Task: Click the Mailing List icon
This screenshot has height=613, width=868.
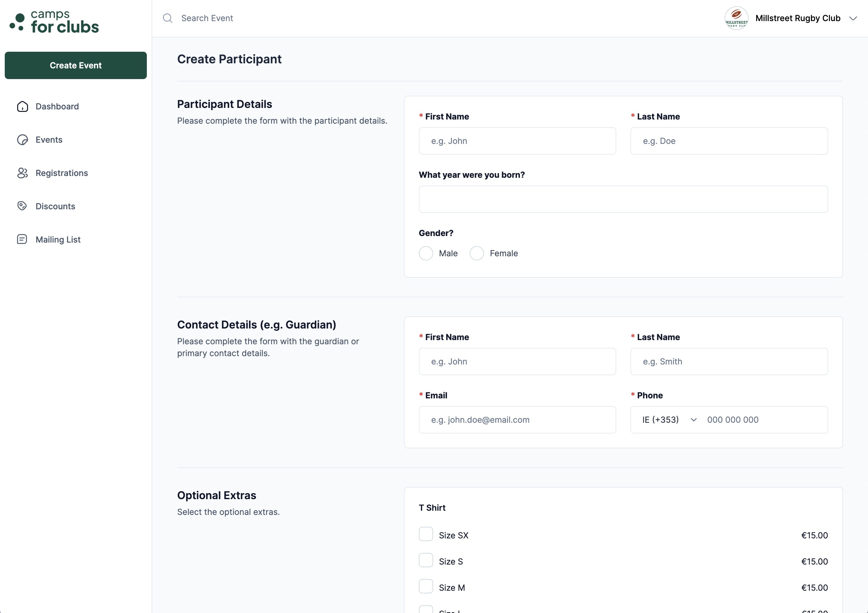Action: [22, 239]
